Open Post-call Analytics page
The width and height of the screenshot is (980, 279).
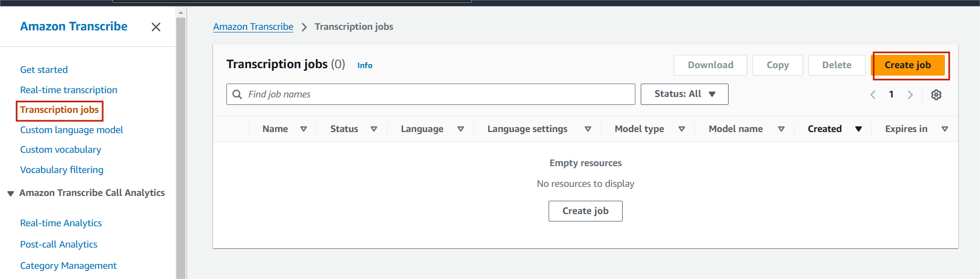(x=59, y=244)
